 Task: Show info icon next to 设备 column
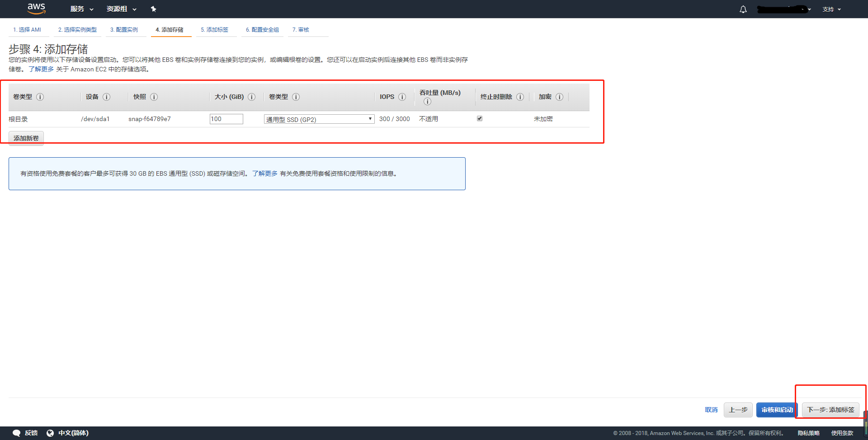click(107, 97)
